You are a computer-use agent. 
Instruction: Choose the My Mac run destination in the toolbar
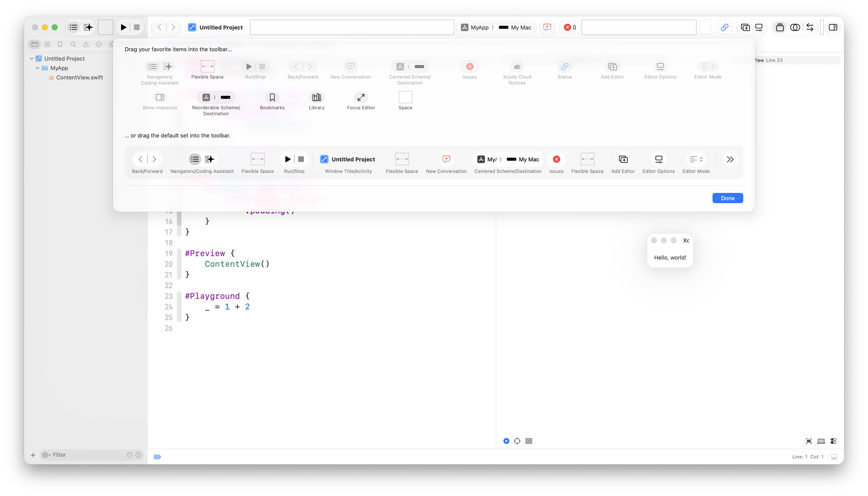pos(515,27)
